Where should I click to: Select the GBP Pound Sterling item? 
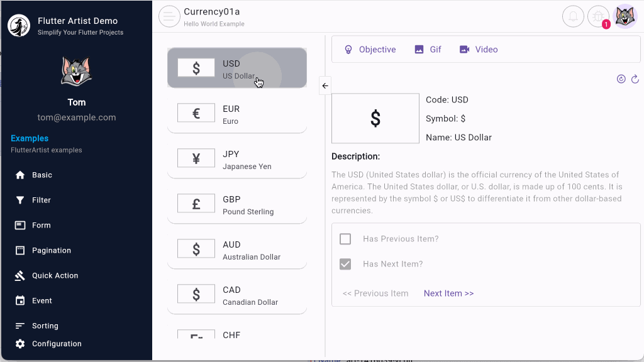236,204
